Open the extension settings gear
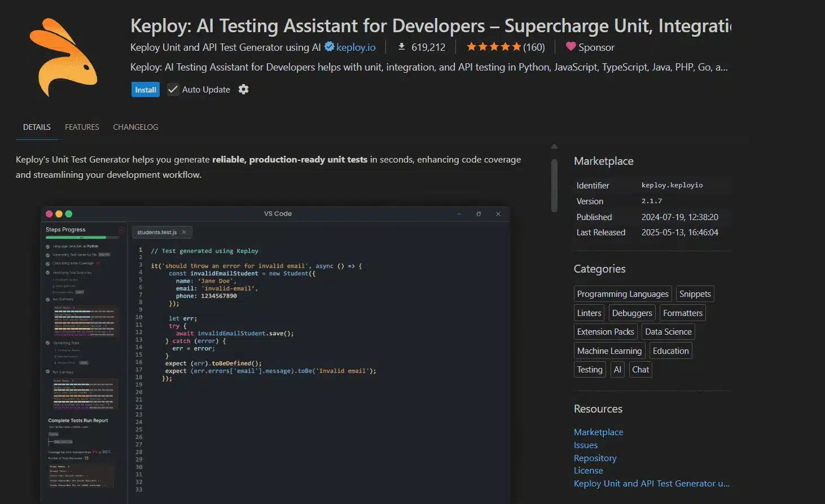The height and width of the screenshot is (504, 825). tap(243, 89)
